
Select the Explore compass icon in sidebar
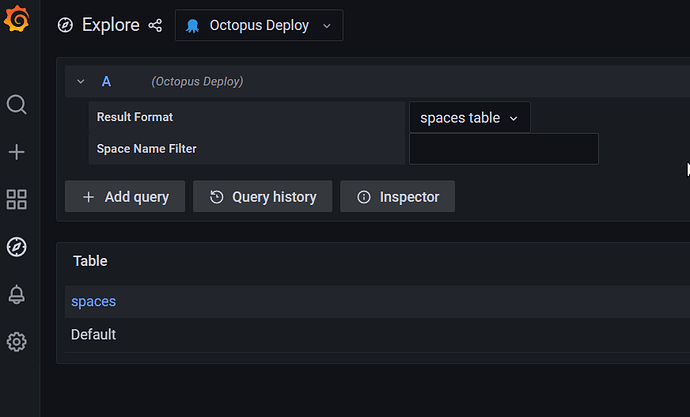17,247
